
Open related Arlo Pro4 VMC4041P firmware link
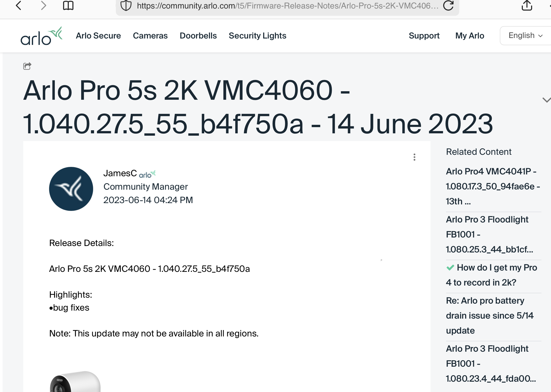pyautogui.click(x=493, y=186)
